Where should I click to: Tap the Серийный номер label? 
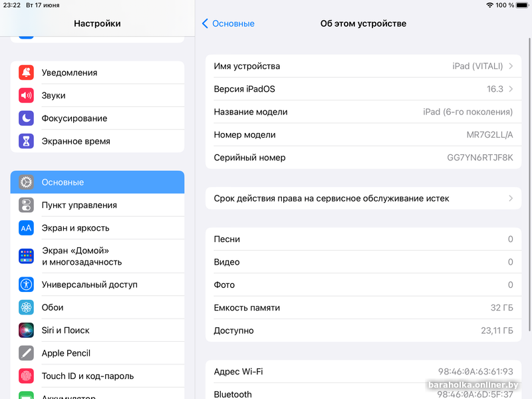click(x=249, y=158)
